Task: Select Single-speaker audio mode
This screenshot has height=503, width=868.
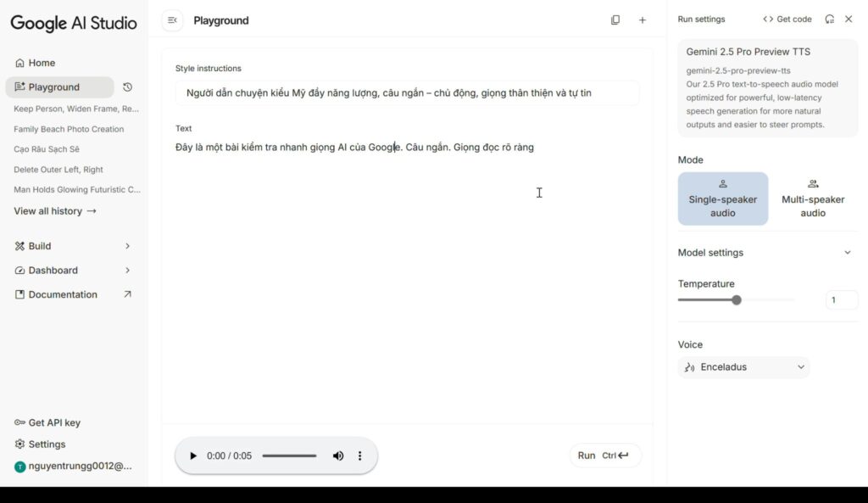Action: pos(722,198)
